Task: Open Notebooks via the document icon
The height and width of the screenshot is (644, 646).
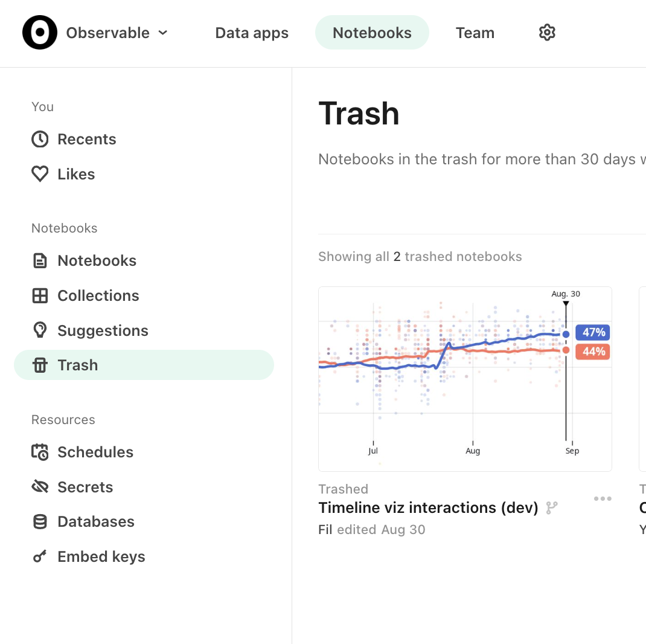Action: pyautogui.click(x=39, y=260)
